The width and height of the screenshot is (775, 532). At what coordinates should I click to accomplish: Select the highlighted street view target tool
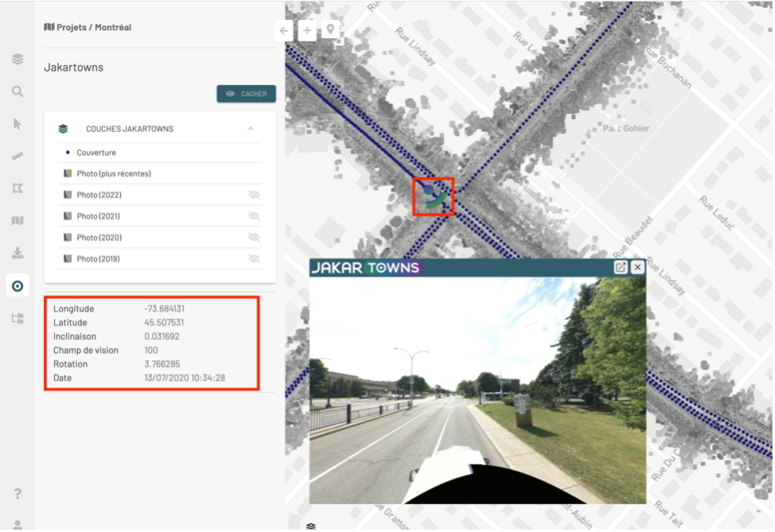pyautogui.click(x=18, y=285)
